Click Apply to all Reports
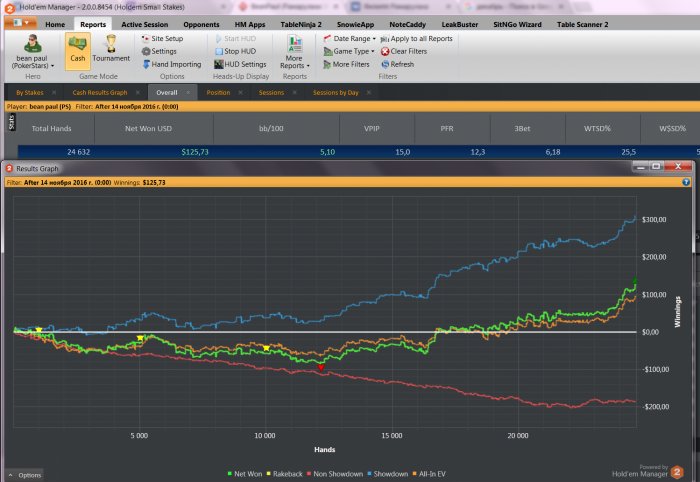The height and width of the screenshot is (482, 700). tap(415, 38)
